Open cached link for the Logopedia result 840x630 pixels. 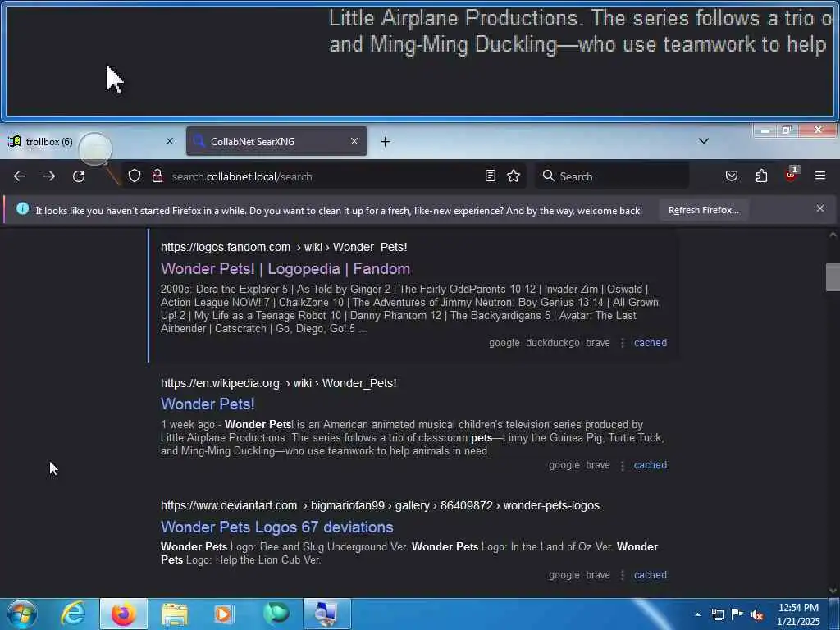point(651,343)
